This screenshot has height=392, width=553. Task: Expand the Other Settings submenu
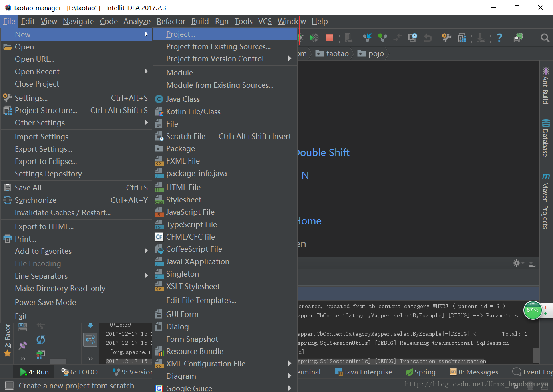click(x=76, y=123)
